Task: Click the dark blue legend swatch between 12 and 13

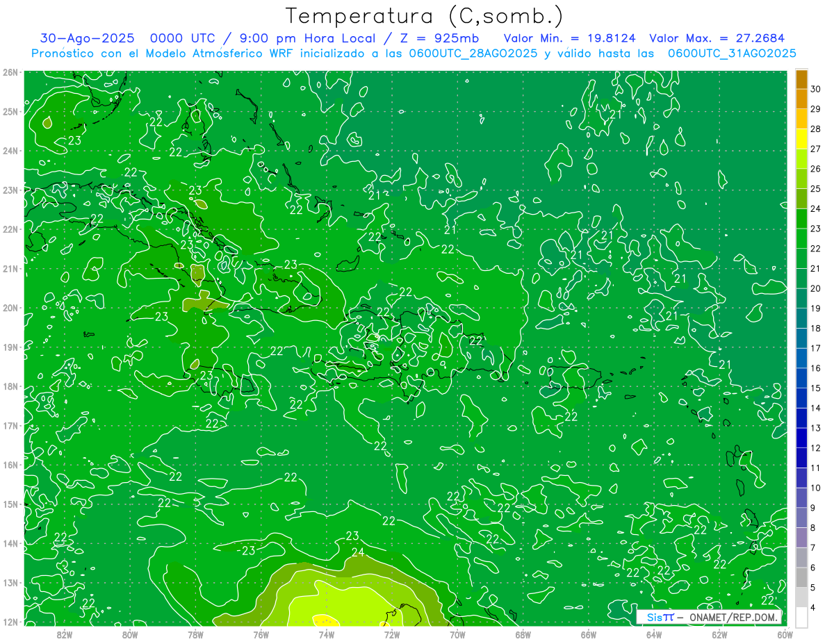Action: coord(801,438)
